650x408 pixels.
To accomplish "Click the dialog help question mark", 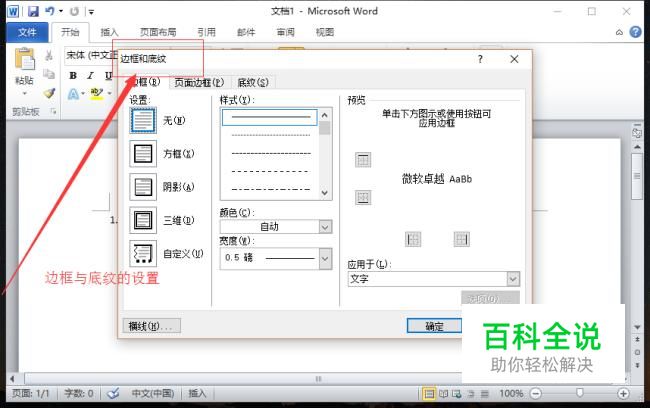I will click(480, 59).
